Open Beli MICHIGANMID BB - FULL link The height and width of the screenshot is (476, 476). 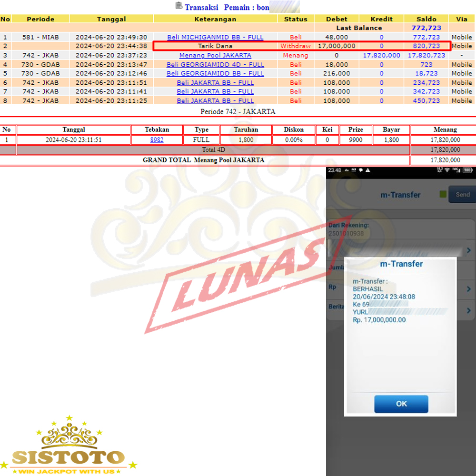tap(215, 37)
